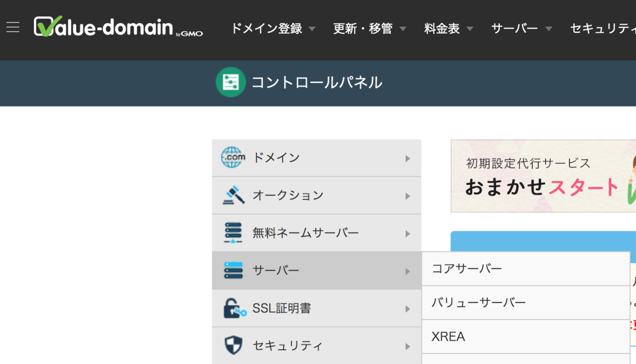The image size is (636, 364).
Task: Click the 無料ネームサーバー sidebar label
Action: click(x=306, y=233)
